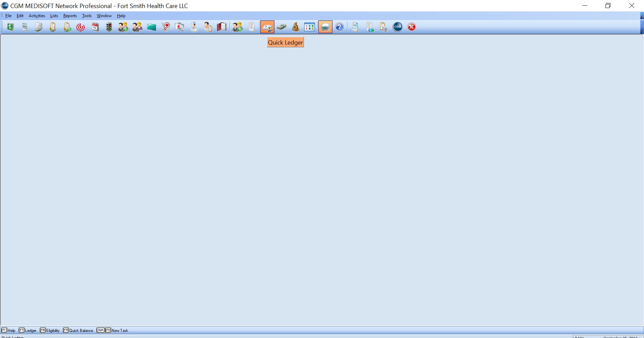Open the Quick Balance cash stack icon
The image size is (644, 338).
coord(281,27)
